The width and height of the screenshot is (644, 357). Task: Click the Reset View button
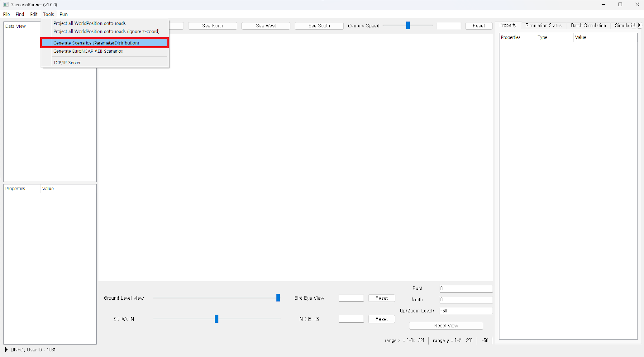[446, 326]
